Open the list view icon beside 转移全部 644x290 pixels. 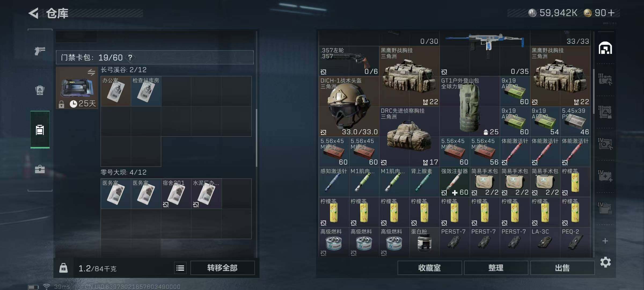[x=180, y=268]
